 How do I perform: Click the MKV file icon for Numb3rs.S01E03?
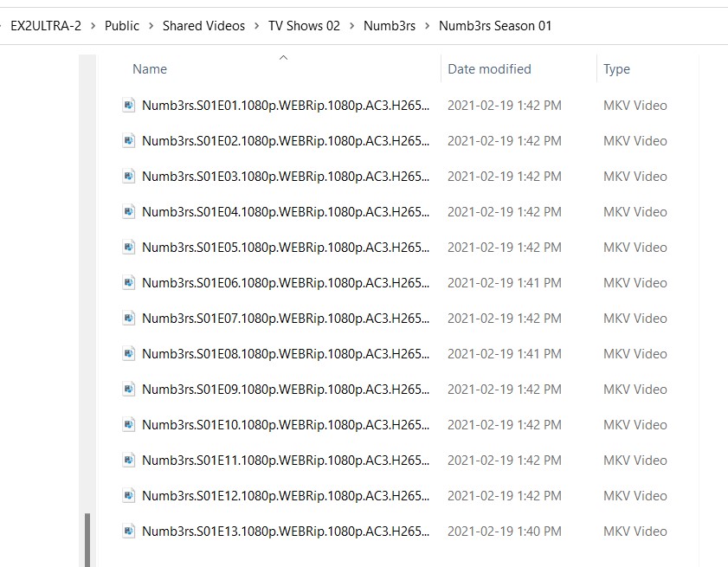(129, 177)
